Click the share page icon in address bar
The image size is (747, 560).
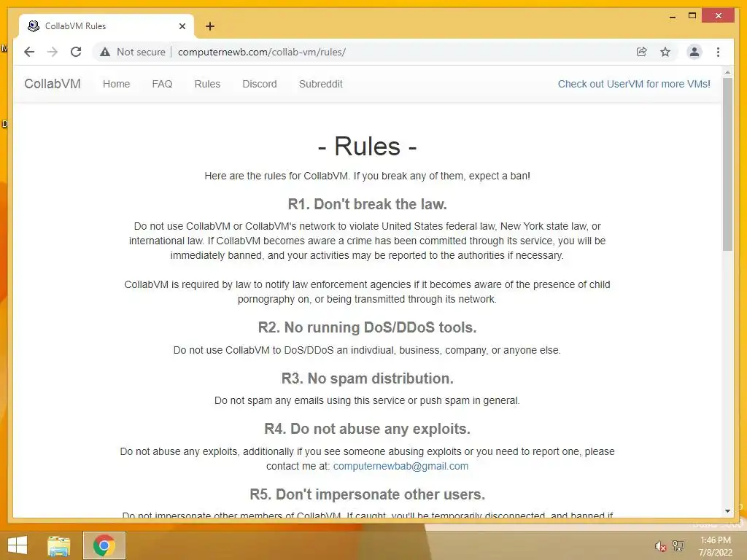[x=642, y=52]
